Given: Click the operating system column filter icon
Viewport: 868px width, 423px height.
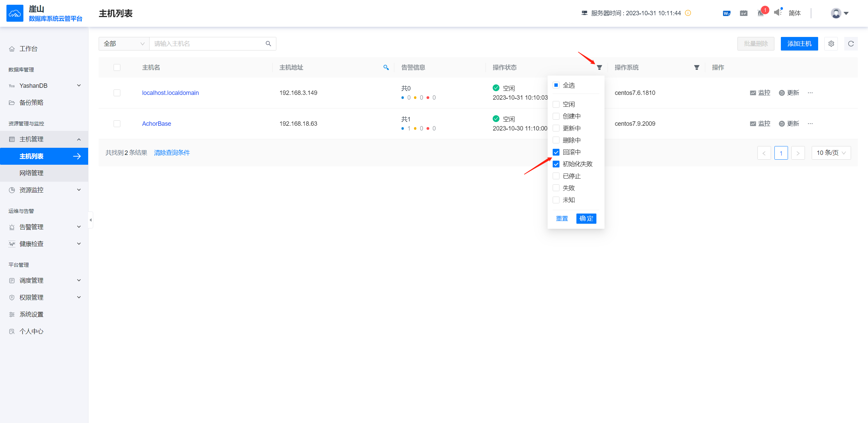Looking at the screenshot, I should 696,67.
